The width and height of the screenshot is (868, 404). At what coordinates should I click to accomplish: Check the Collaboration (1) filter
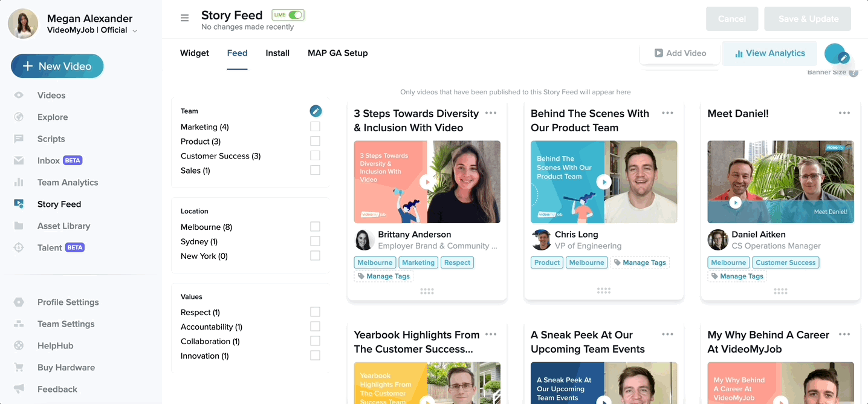315,340
